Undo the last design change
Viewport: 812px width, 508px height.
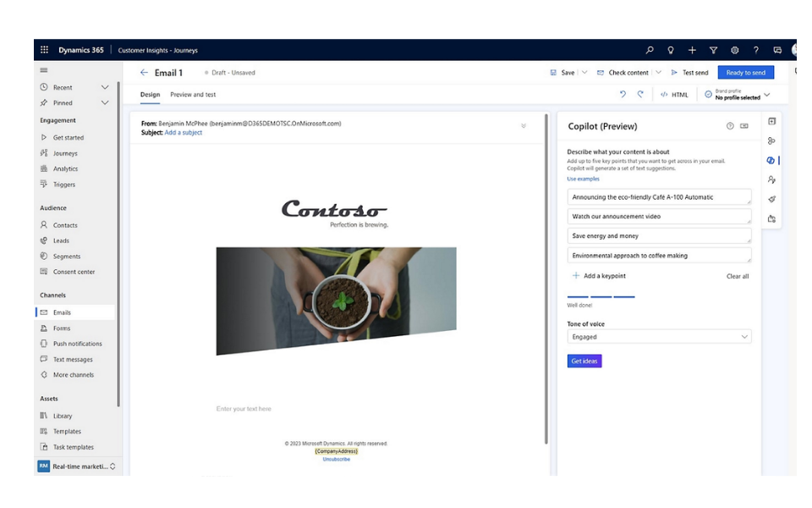(x=623, y=94)
